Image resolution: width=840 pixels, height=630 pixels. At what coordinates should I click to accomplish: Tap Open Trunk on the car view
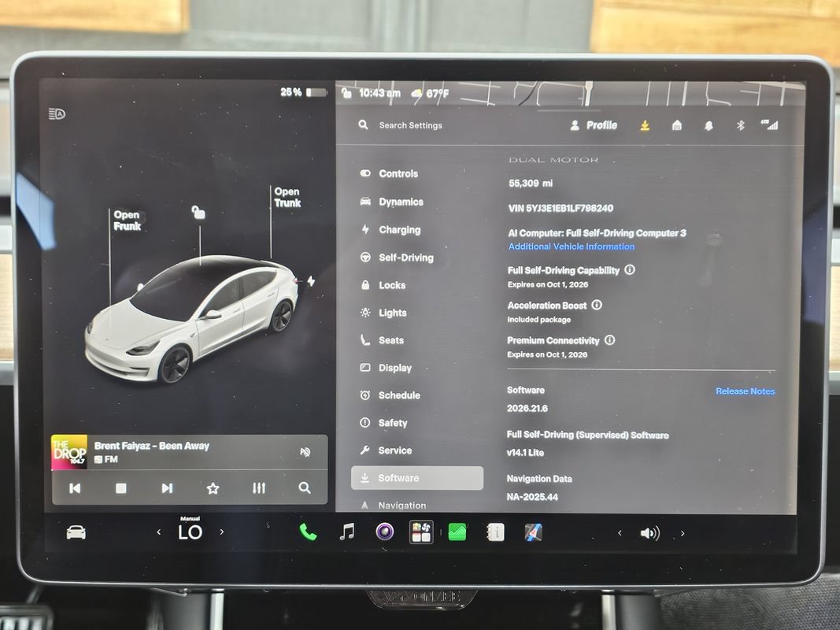pos(287,197)
